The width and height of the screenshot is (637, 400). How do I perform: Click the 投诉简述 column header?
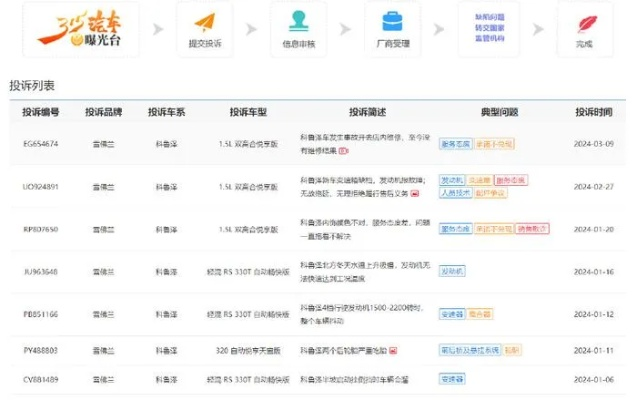(368, 112)
